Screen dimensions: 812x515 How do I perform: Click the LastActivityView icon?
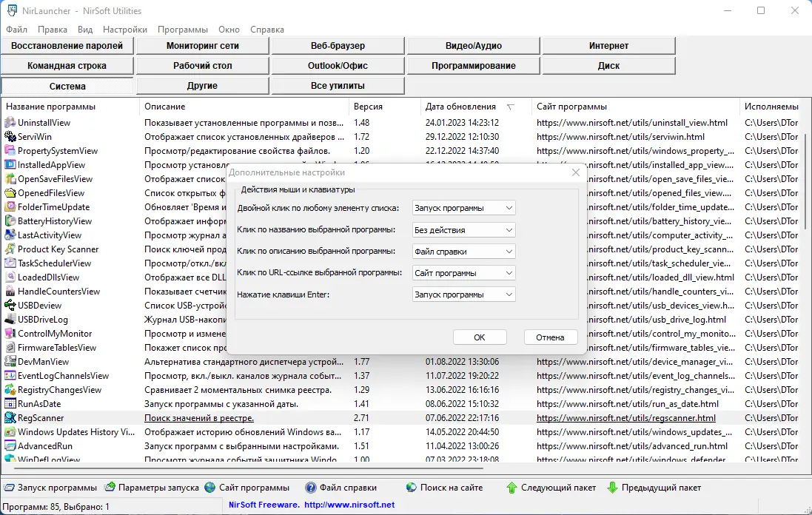[x=10, y=235]
